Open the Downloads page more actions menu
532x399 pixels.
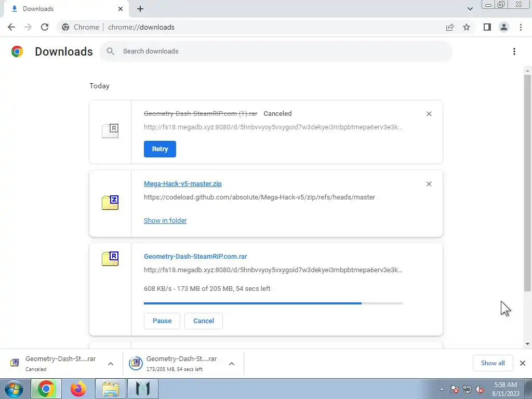[x=514, y=51]
